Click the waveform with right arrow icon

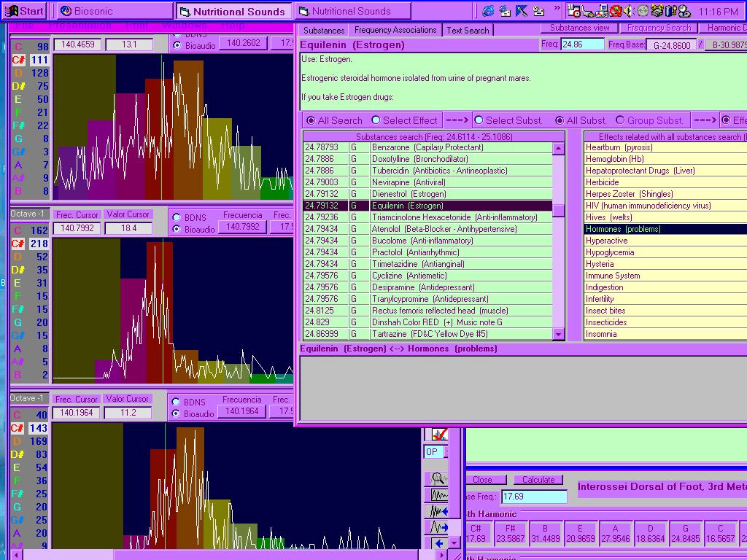438,526
